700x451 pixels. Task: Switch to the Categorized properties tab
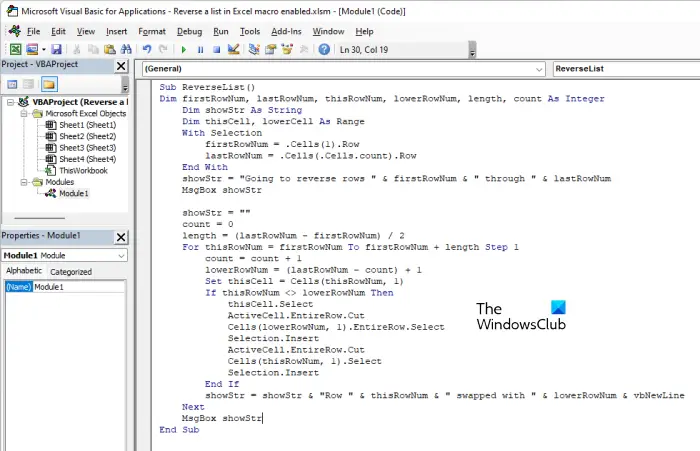click(x=71, y=271)
